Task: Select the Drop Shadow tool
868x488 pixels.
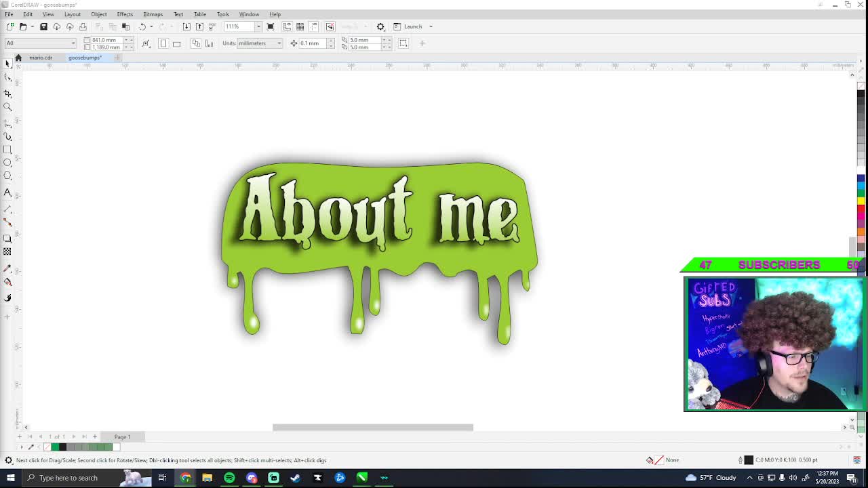Action: pyautogui.click(x=7, y=239)
